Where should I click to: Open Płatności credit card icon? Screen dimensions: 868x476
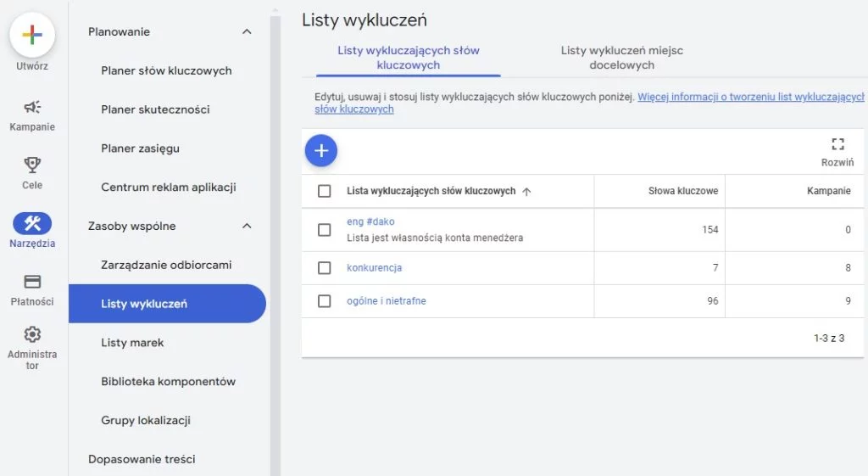coord(32,282)
